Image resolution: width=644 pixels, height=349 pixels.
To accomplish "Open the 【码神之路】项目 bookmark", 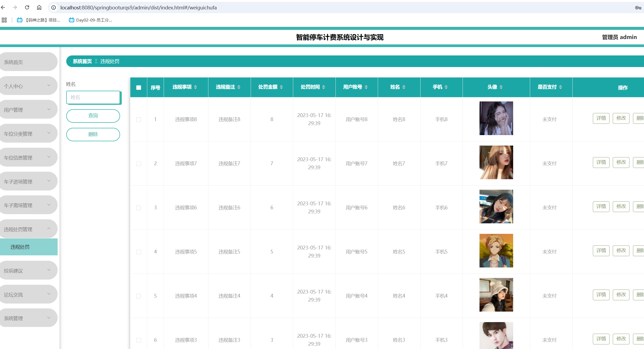I will 38,20.
